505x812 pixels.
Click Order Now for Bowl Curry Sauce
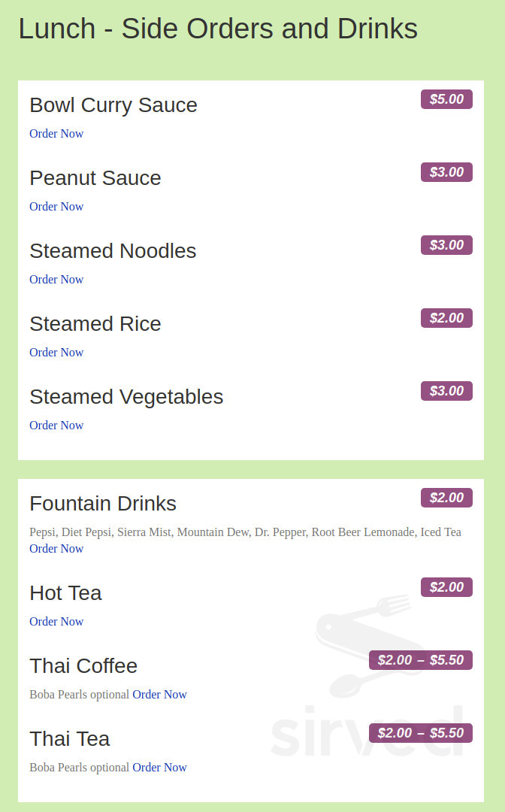(56, 133)
